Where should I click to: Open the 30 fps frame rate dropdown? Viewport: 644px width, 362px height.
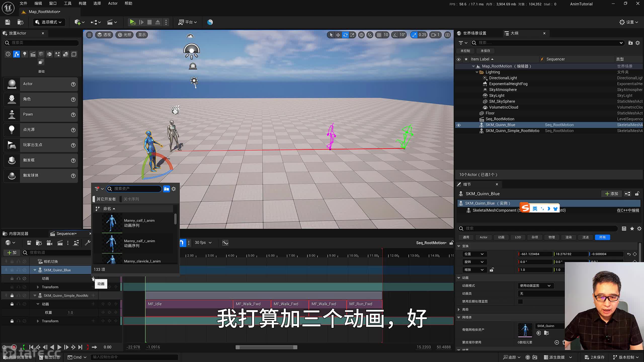pyautogui.click(x=203, y=243)
